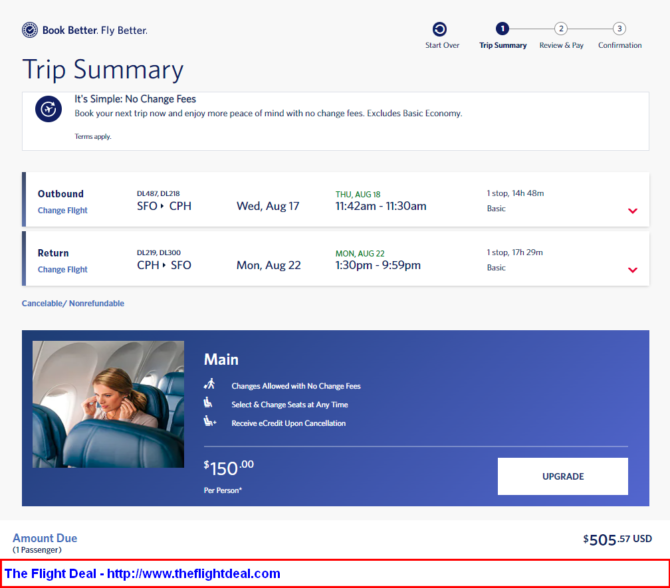The height and width of the screenshot is (588, 670).
Task: Click the Mon, Aug 22 return date
Action: [x=269, y=265]
